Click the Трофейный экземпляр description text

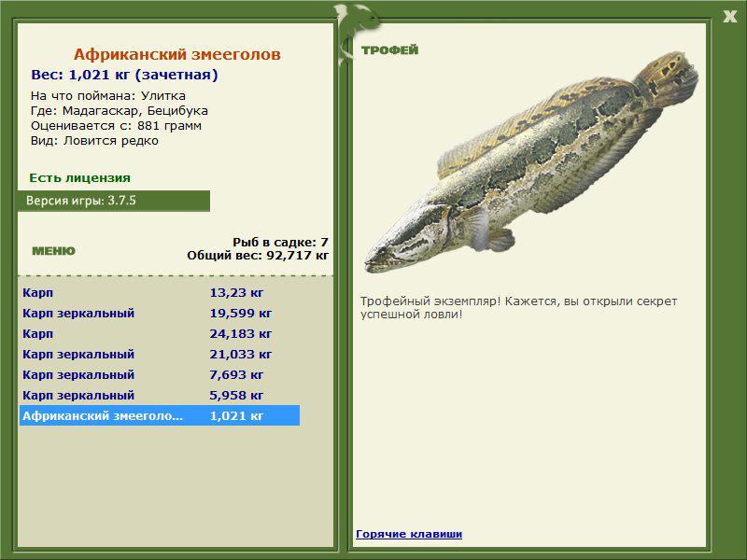519,308
